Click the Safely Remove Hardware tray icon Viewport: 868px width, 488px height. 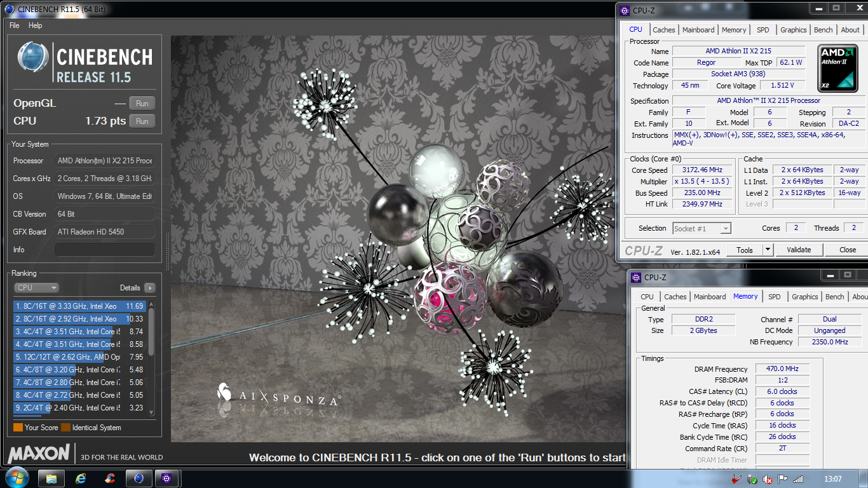click(752, 479)
